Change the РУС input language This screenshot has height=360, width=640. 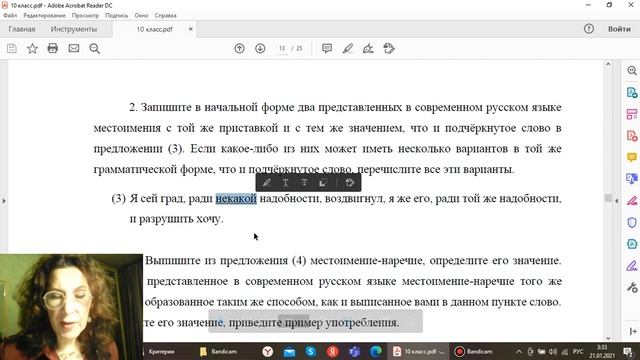pos(578,351)
